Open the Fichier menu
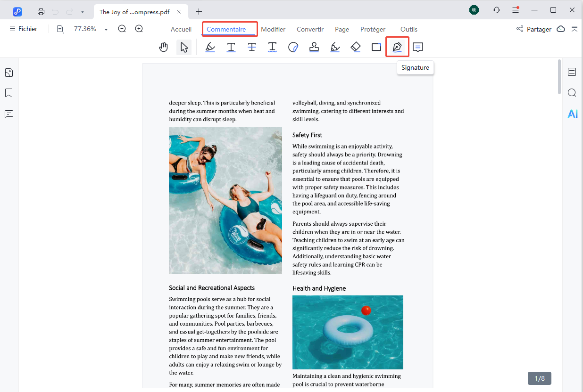 [x=23, y=29]
